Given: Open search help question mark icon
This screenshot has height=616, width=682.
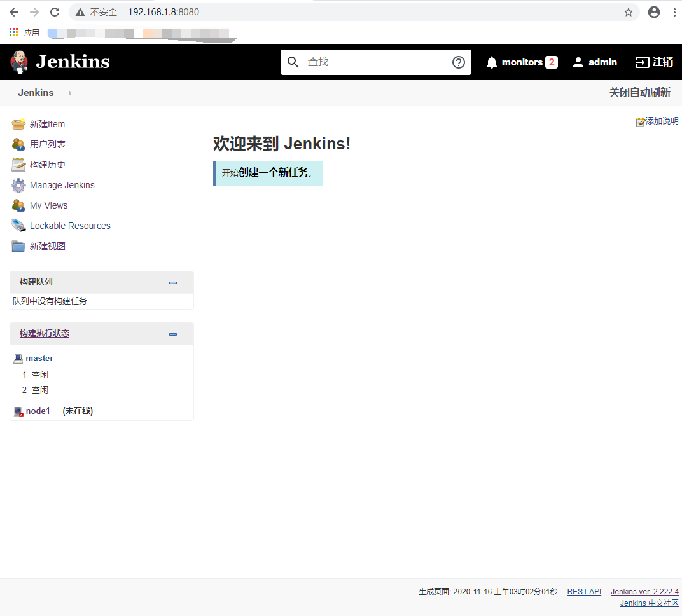Looking at the screenshot, I should tap(459, 62).
